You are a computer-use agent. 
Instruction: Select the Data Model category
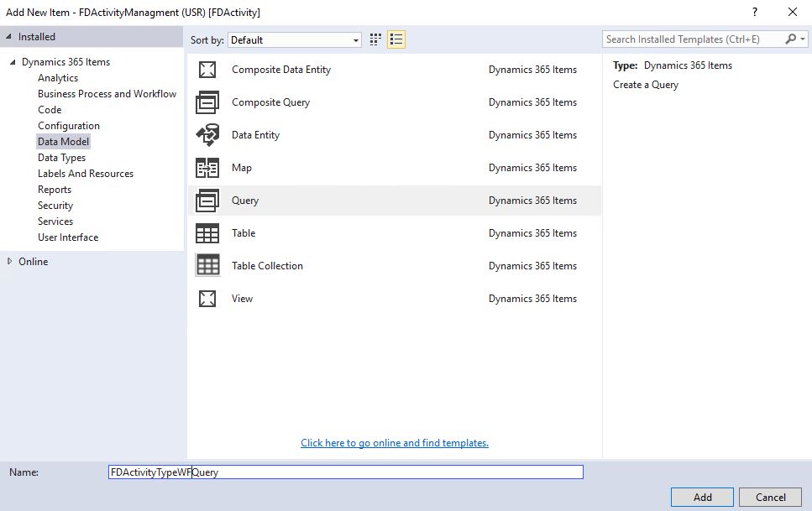[x=63, y=141]
